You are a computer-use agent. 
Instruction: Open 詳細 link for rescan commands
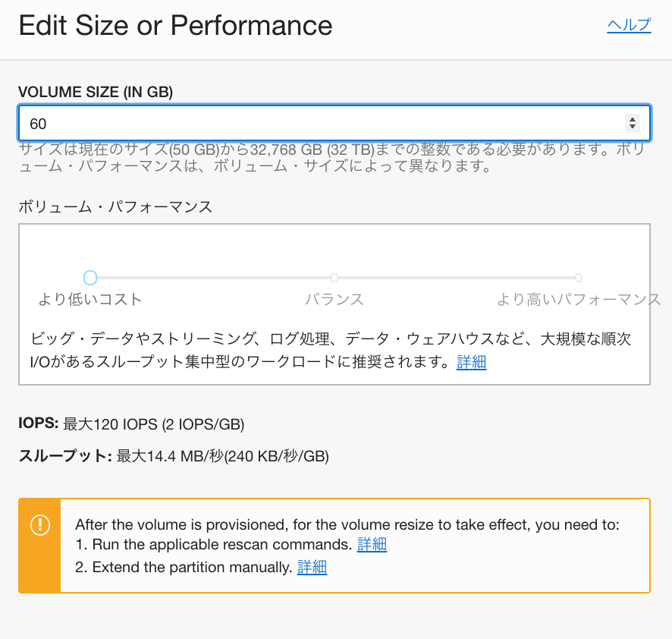click(x=372, y=544)
